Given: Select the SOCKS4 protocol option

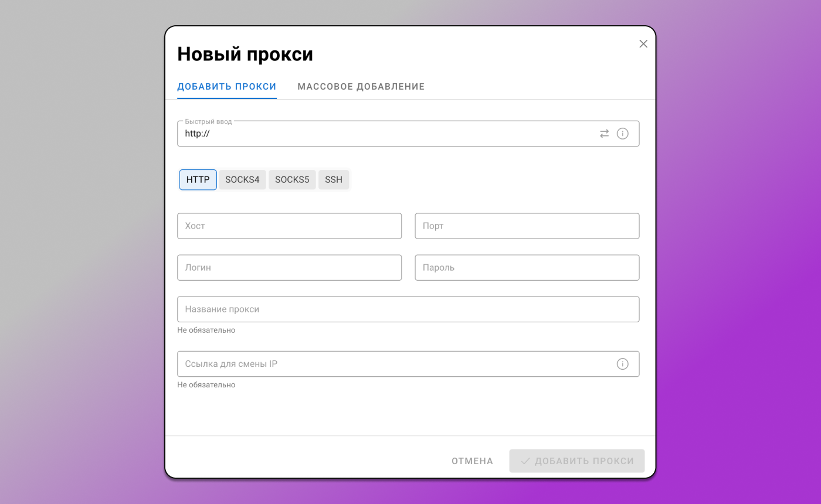Looking at the screenshot, I should [242, 179].
